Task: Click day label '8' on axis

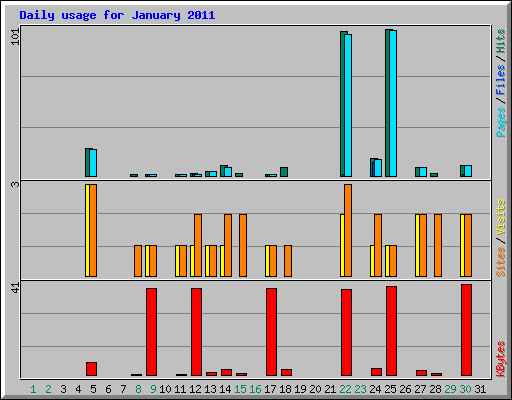Action: point(138,389)
